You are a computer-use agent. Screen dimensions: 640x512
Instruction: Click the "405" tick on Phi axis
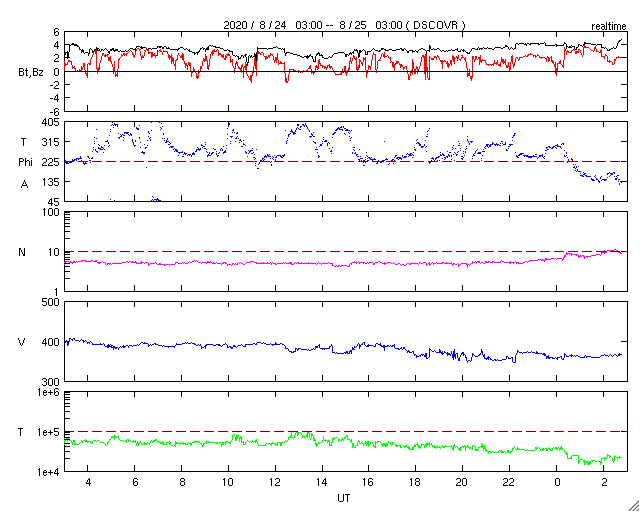coord(48,122)
